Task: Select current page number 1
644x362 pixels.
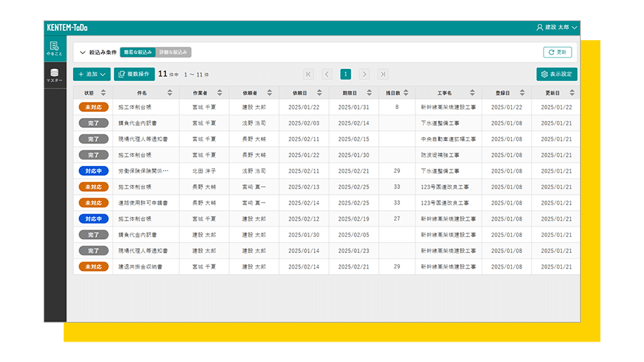Action: pyautogui.click(x=345, y=74)
